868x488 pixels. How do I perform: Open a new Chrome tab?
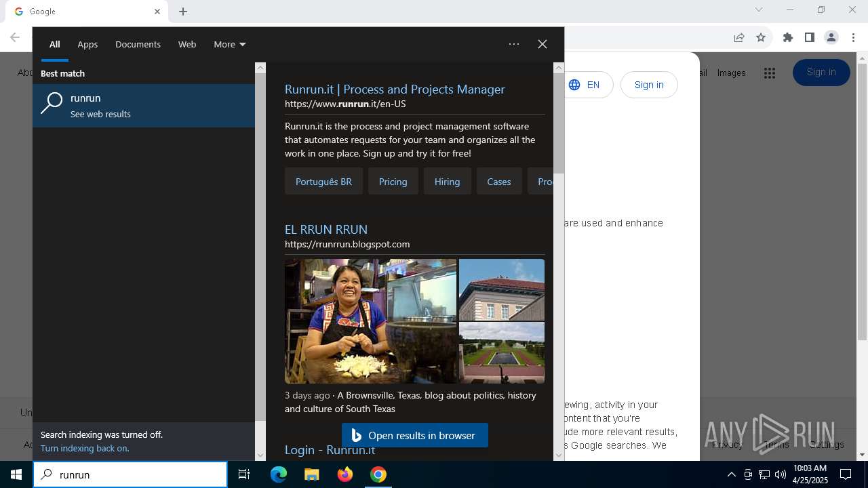pos(183,12)
